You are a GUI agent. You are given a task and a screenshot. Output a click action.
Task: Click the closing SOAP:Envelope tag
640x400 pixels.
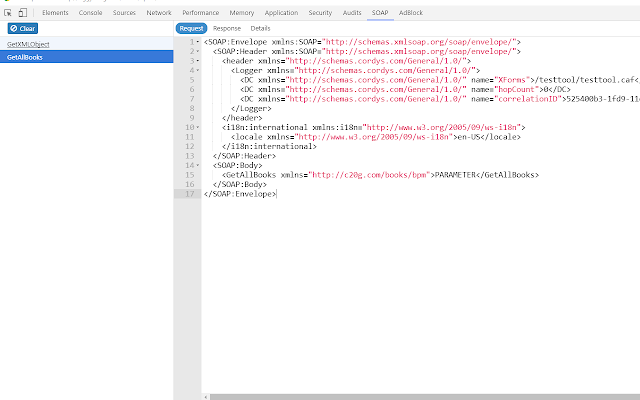[240, 194]
